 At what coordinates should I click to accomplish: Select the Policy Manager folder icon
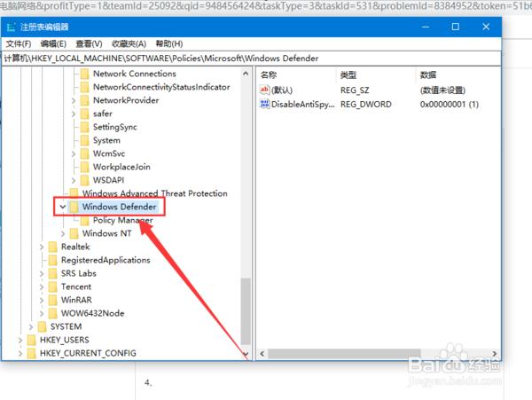coord(85,220)
